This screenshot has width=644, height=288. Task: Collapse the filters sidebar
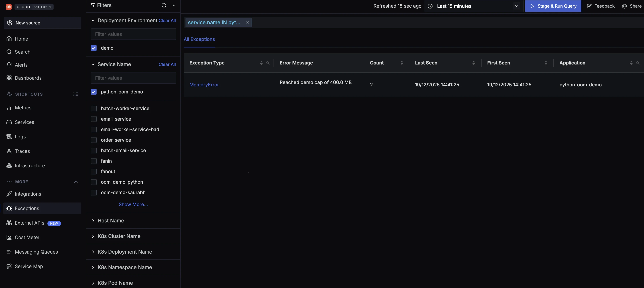(174, 5)
